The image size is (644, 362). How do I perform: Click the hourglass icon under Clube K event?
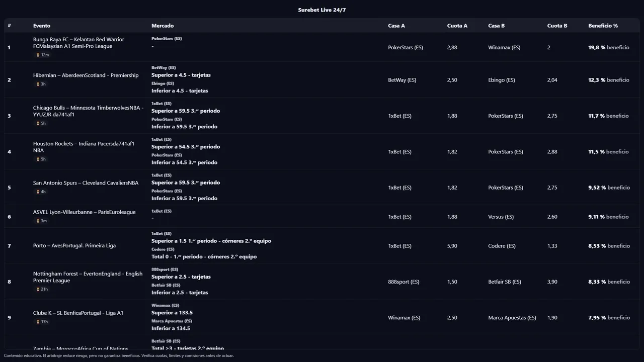[38, 322]
